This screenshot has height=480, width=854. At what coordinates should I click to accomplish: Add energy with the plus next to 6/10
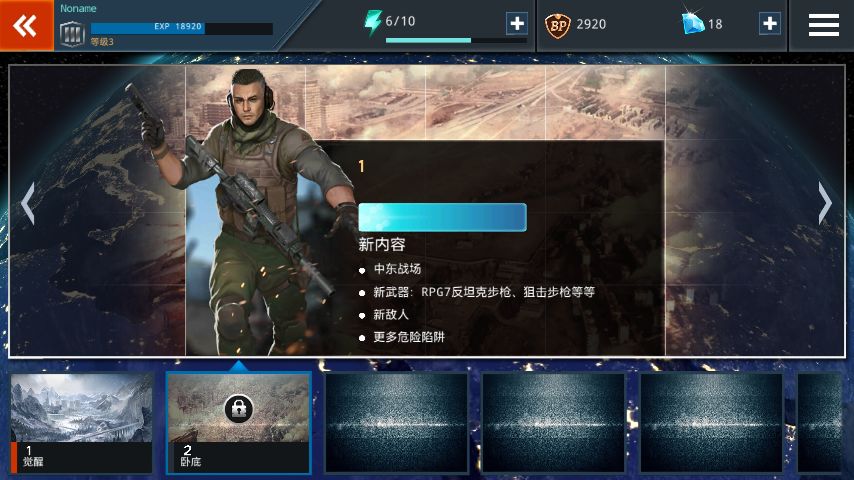pos(516,23)
